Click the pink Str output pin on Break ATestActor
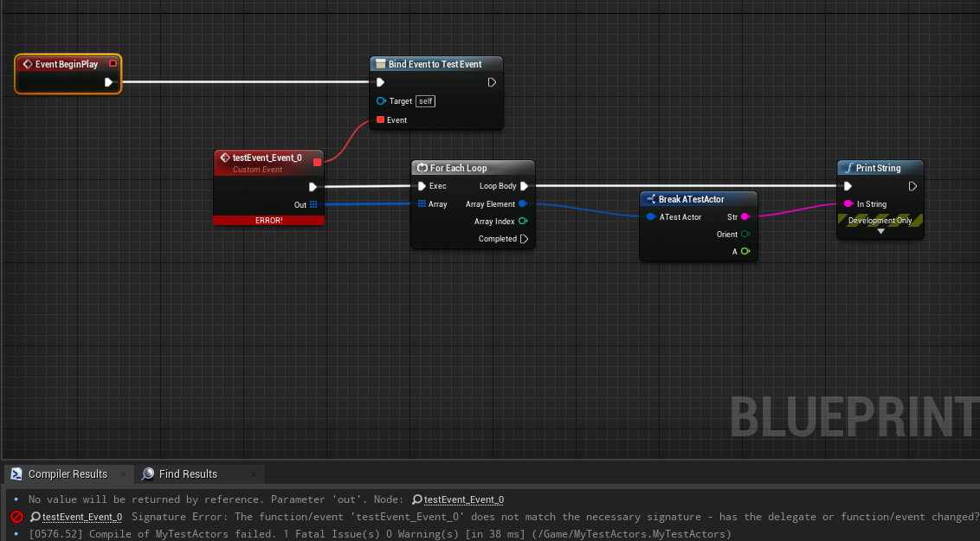This screenshot has width=980, height=541. (x=746, y=216)
